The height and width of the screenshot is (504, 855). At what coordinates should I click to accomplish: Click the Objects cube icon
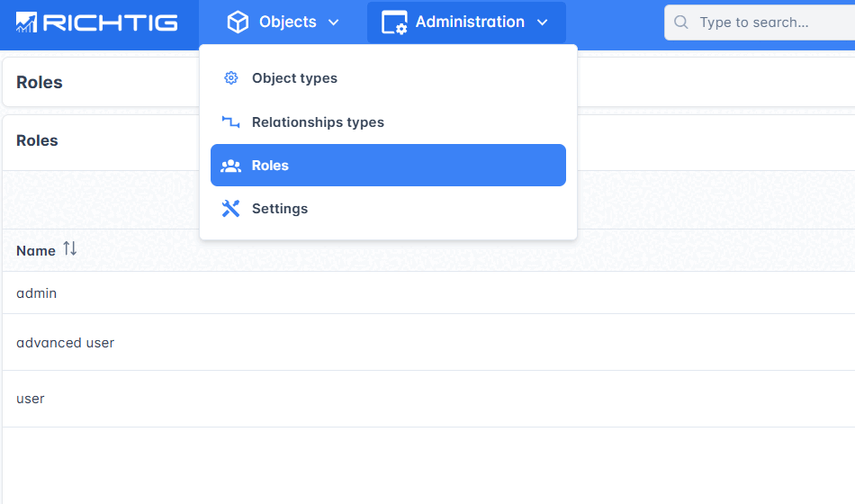(238, 22)
